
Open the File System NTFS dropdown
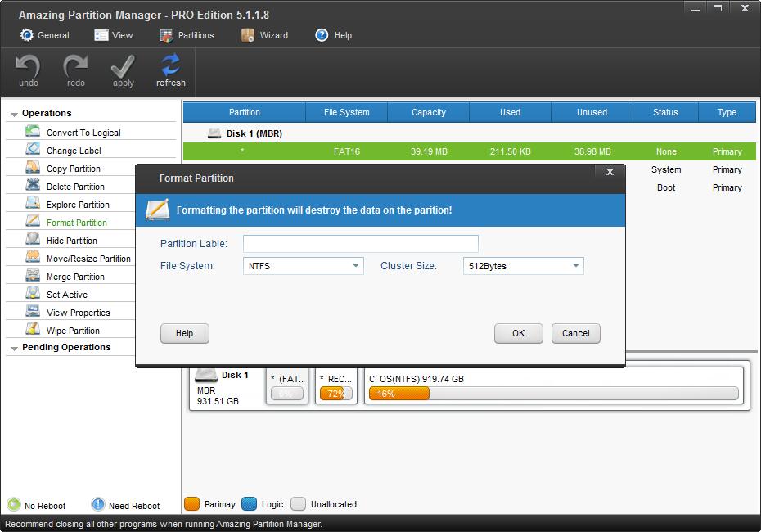click(x=304, y=266)
